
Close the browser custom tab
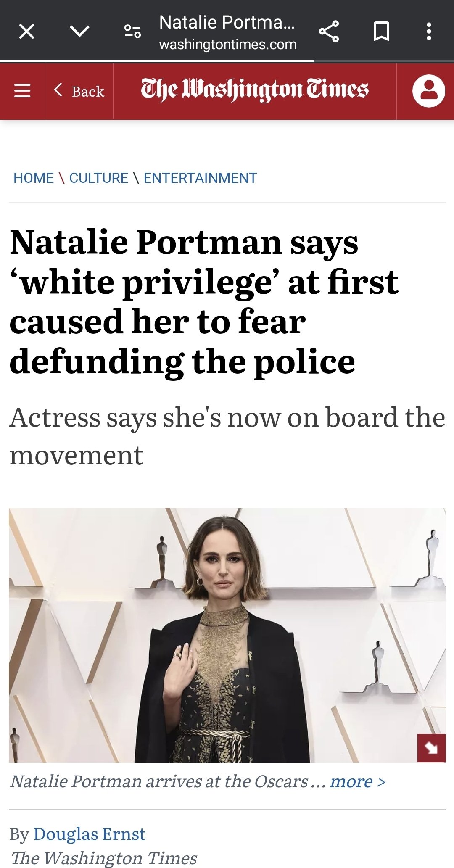27,32
